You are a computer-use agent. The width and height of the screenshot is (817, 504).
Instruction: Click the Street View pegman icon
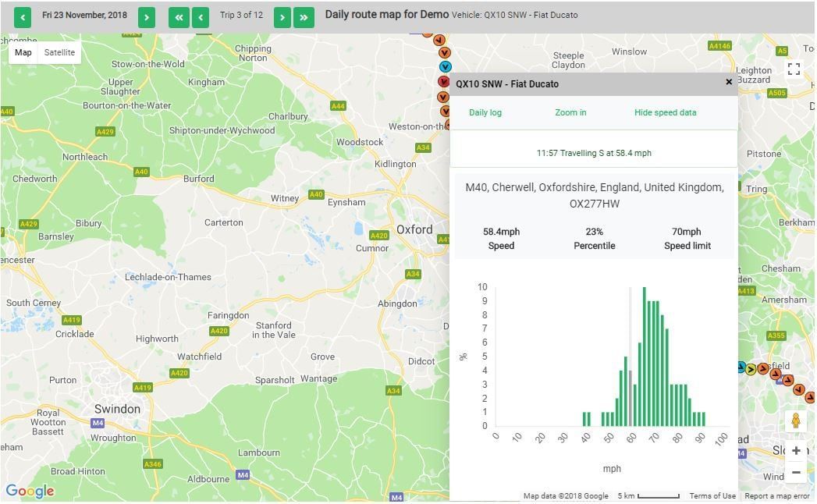tap(795, 421)
